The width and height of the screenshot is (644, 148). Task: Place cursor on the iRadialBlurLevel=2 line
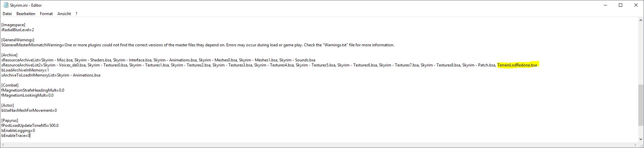click(x=18, y=30)
